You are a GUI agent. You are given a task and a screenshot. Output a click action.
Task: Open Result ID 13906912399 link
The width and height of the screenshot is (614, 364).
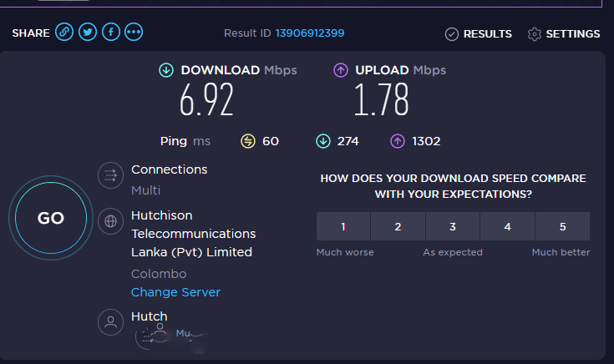point(310,33)
